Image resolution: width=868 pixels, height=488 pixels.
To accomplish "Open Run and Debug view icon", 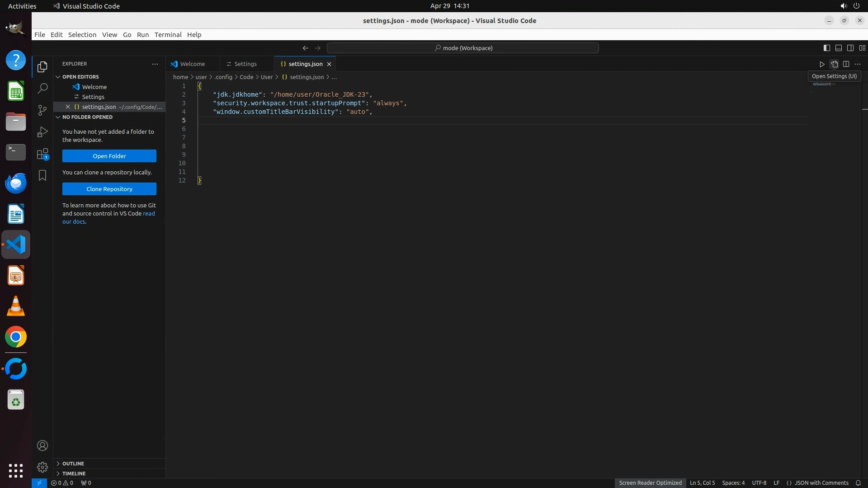I will pos(42,132).
